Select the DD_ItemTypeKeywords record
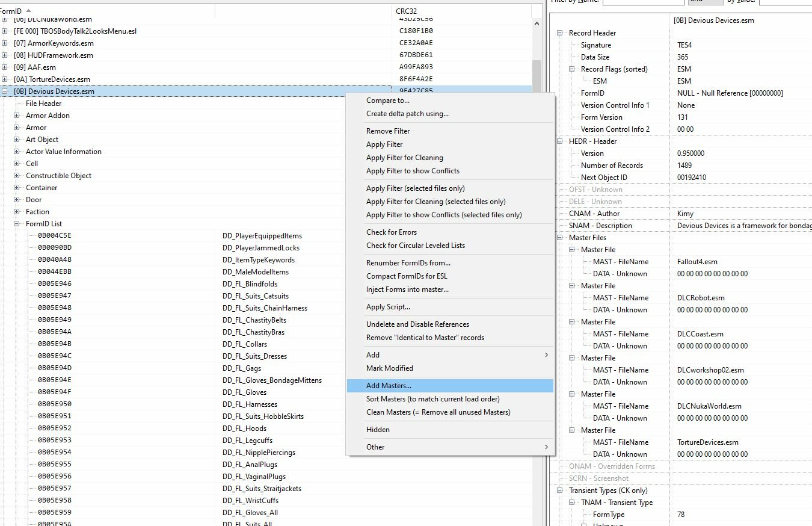The height and width of the screenshot is (526, 812). (x=259, y=260)
